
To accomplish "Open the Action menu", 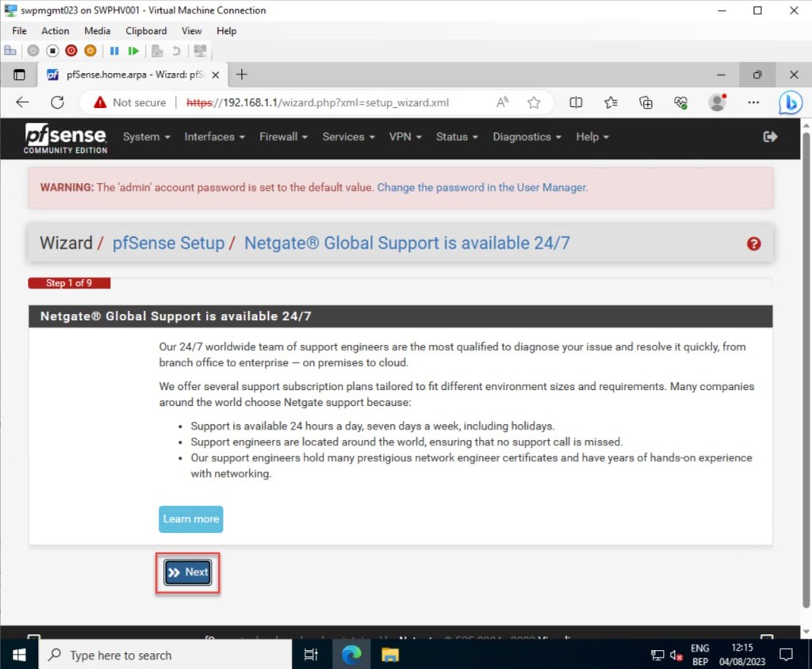I will (x=56, y=31).
